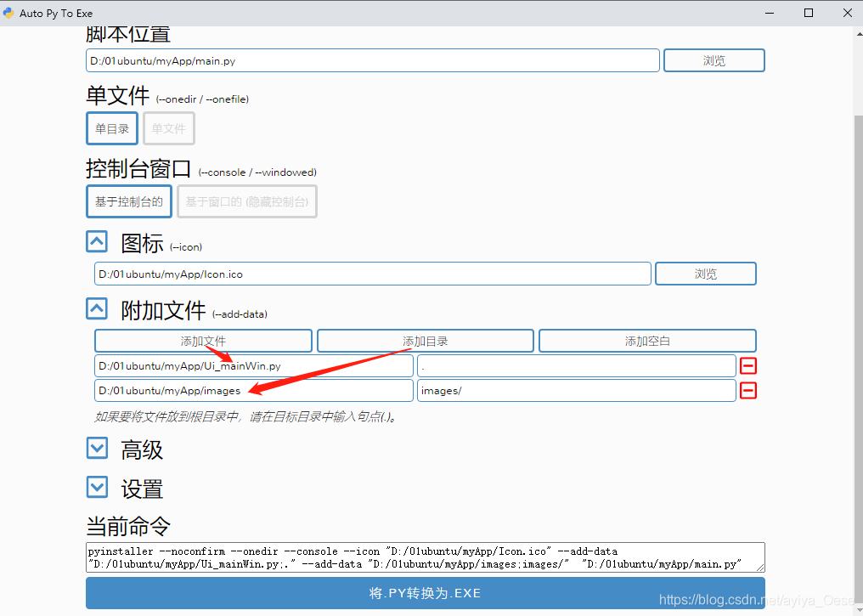Click the 添加目录 add folder button

(x=425, y=341)
